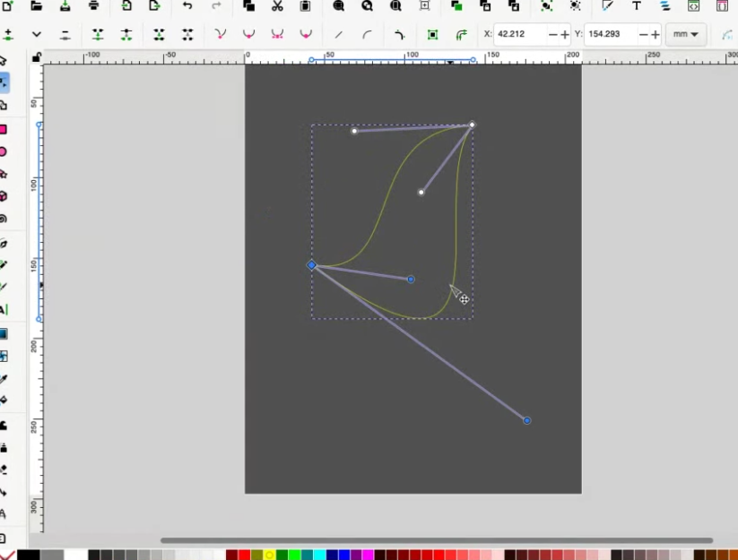The width and height of the screenshot is (738, 560).
Task: Zoom to fit selection
Action: (338, 5)
